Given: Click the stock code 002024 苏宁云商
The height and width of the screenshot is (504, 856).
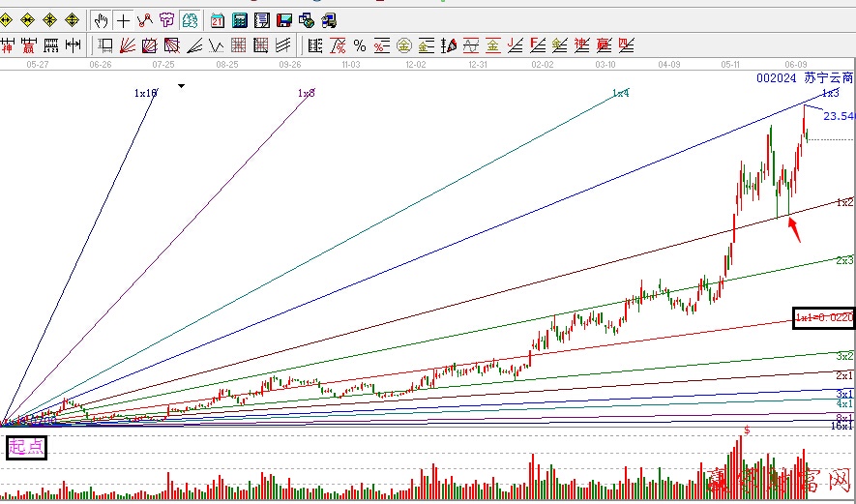Looking at the screenshot, I should point(805,77).
